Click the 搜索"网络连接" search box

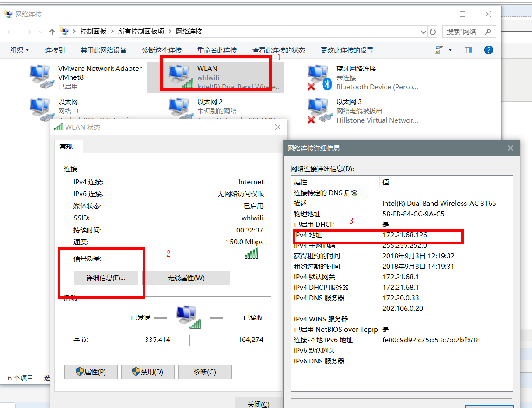[x=469, y=32]
